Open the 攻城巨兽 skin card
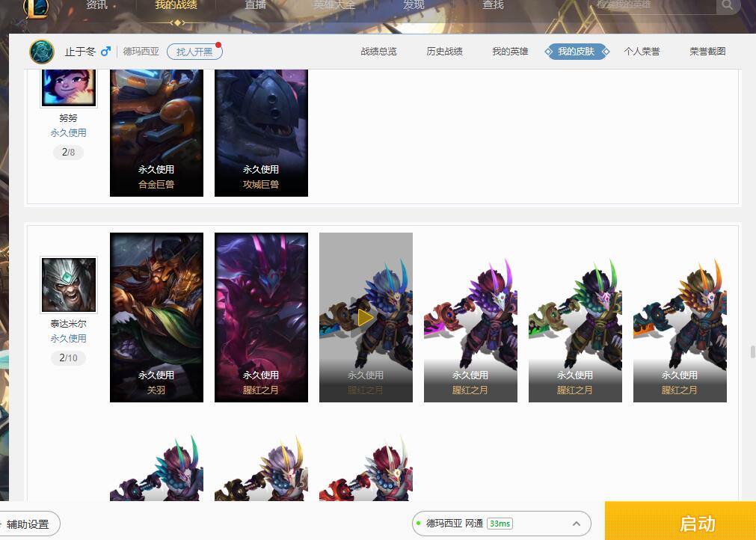This screenshot has width=756, height=540. pos(261,133)
